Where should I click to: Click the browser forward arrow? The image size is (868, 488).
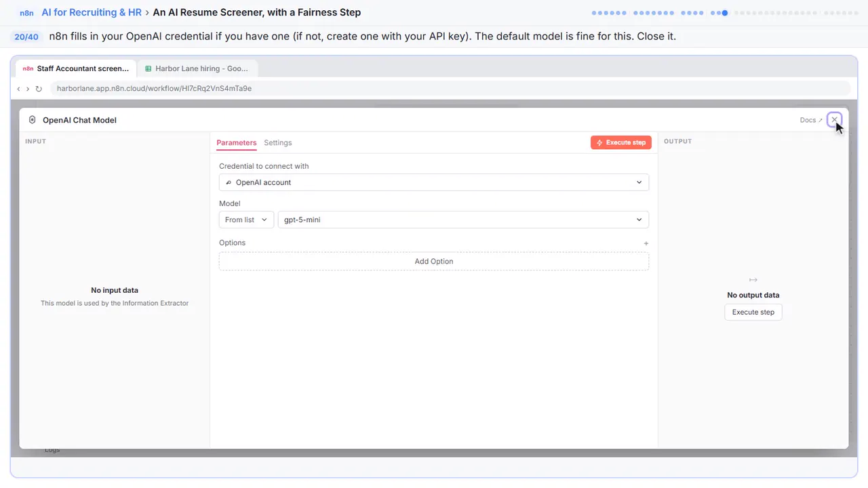[x=28, y=89]
